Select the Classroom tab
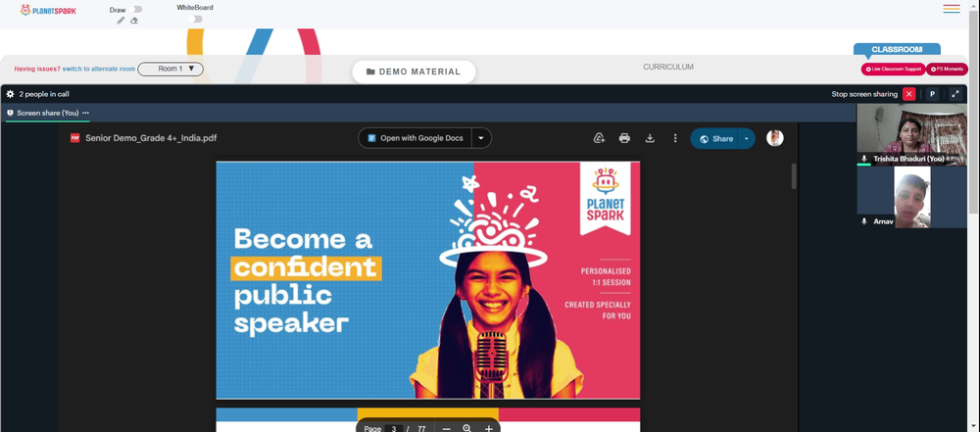980x432 pixels. (x=897, y=49)
